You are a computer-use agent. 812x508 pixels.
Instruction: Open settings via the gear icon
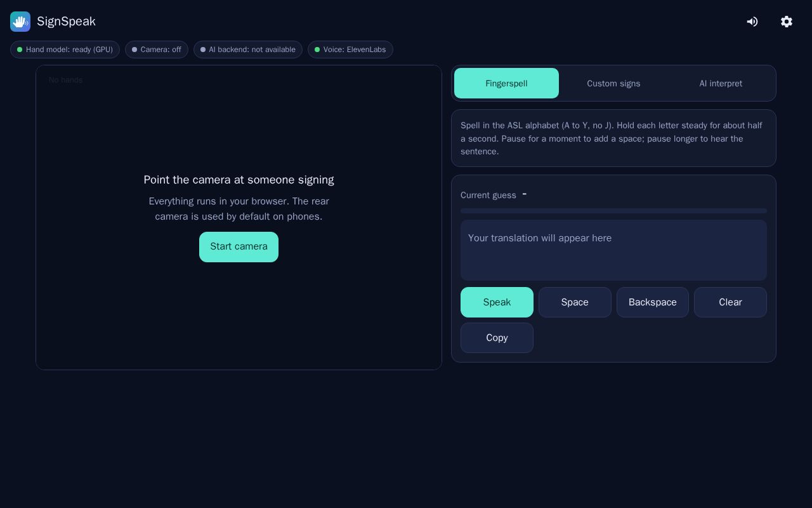[x=787, y=22]
